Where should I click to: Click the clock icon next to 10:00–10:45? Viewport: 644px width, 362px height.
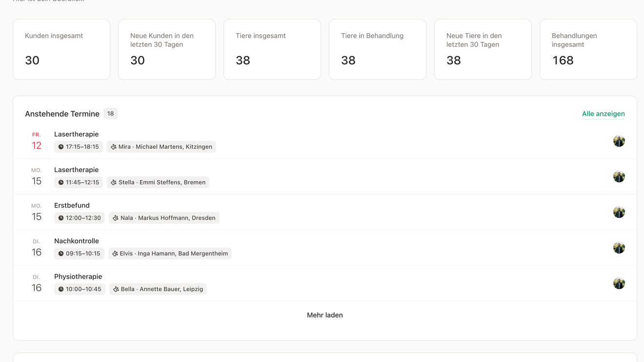click(61, 289)
